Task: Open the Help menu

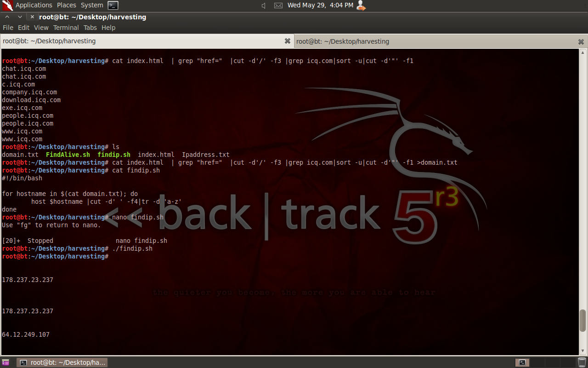Action: [x=108, y=28]
